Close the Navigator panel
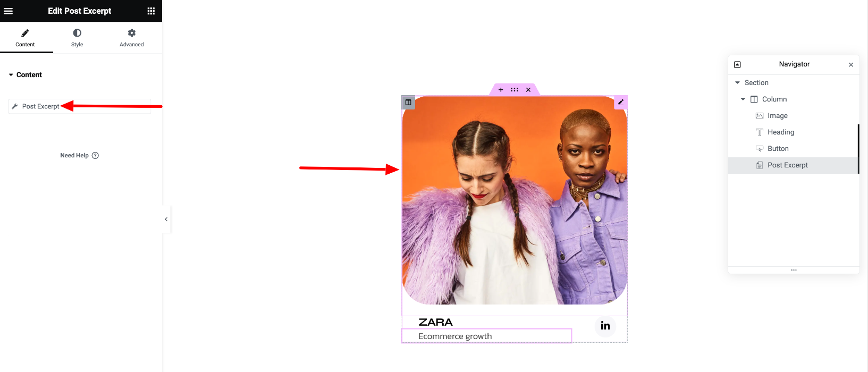868x372 pixels. 851,65
